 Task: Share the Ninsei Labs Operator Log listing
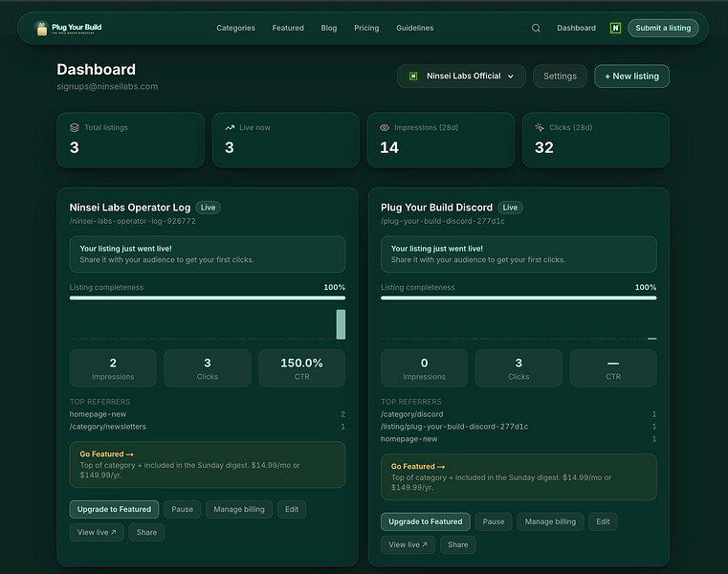[146, 532]
